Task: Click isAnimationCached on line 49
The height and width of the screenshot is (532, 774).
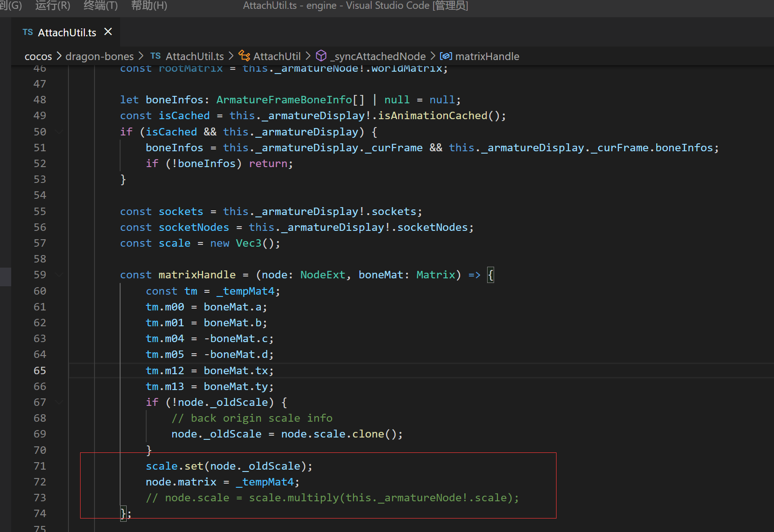Action: [x=432, y=115]
